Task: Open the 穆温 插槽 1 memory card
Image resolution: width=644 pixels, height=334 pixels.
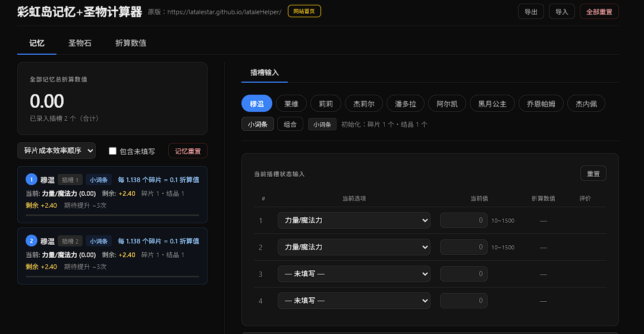Action: [112, 195]
